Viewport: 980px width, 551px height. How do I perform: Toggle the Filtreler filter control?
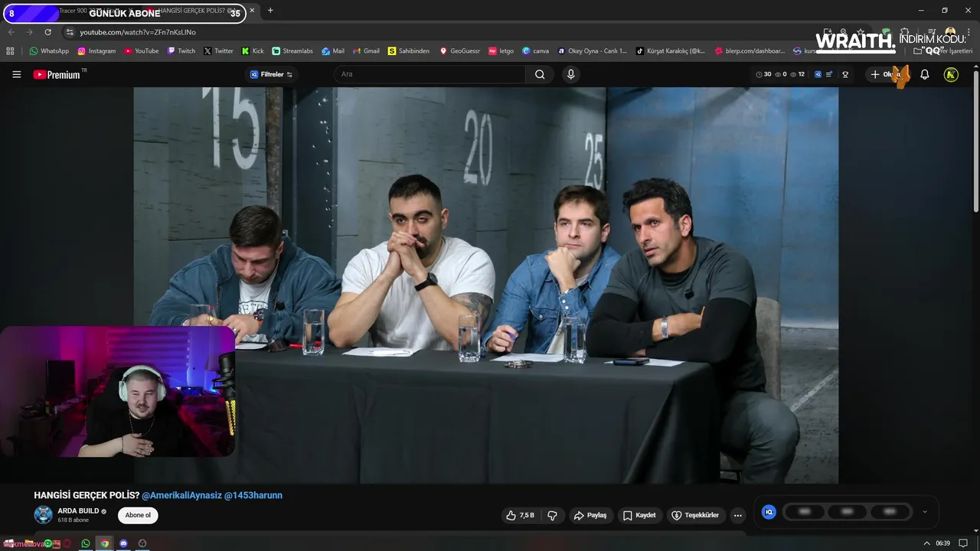coord(272,74)
